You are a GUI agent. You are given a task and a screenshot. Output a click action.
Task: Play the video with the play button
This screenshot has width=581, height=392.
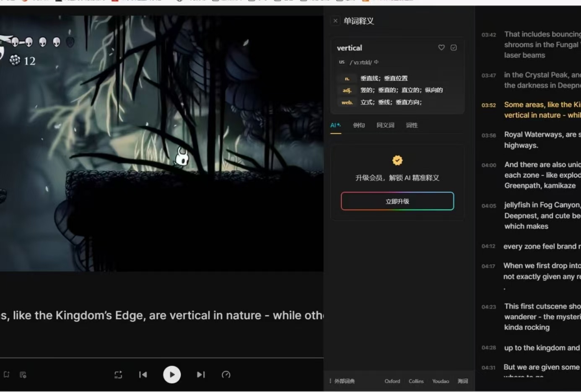coord(172,375)
